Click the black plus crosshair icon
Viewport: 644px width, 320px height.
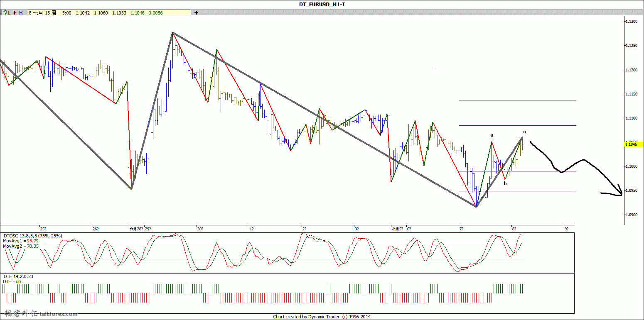196,12
